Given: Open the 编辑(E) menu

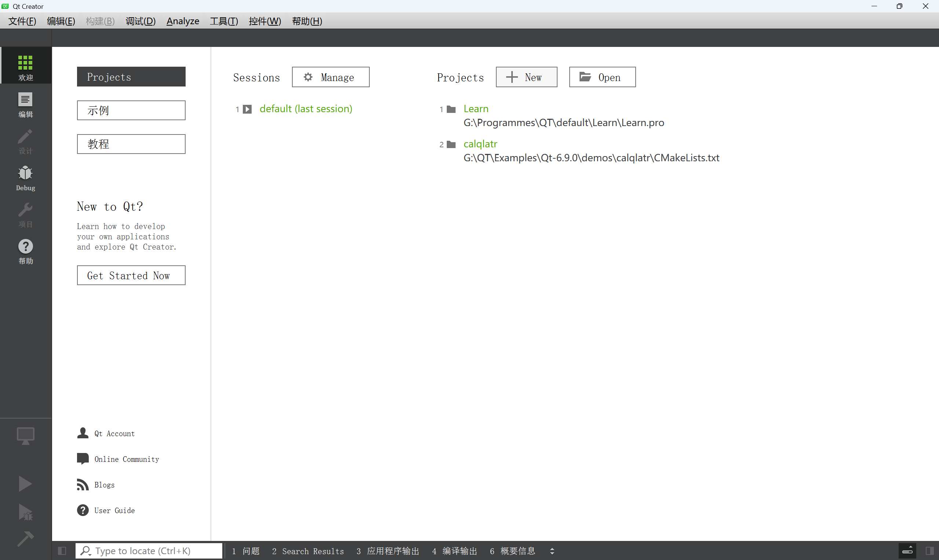Looking at the screenshot, I should 61,21.
